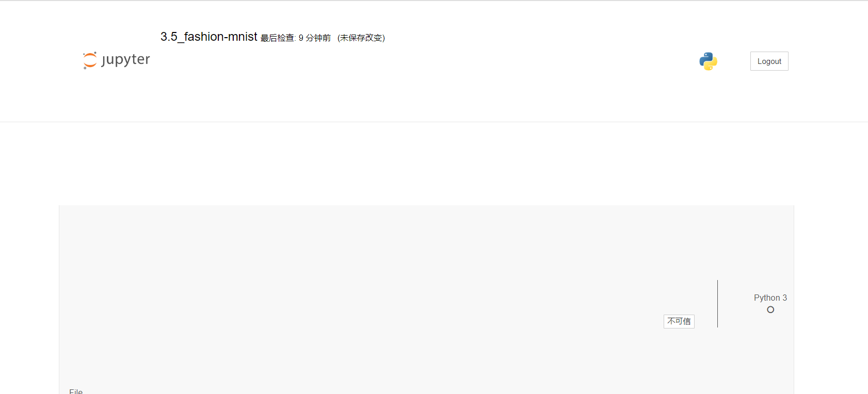Click the Python logo icon
The height and width of the screenshot is (394, 868).
click(x=708, y=61)
